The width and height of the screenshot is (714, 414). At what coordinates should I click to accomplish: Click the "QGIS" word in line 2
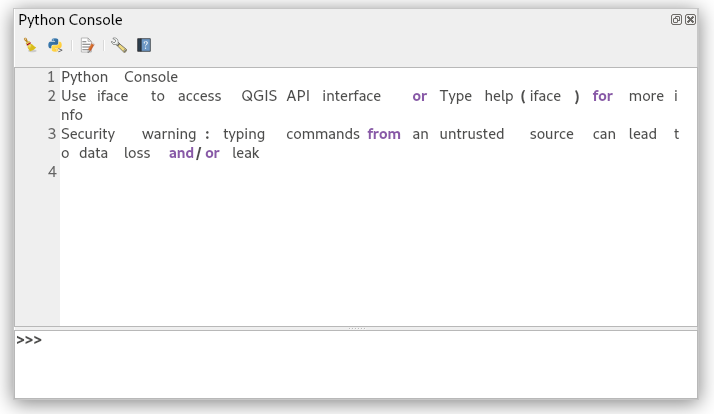(x=259, y=96)
